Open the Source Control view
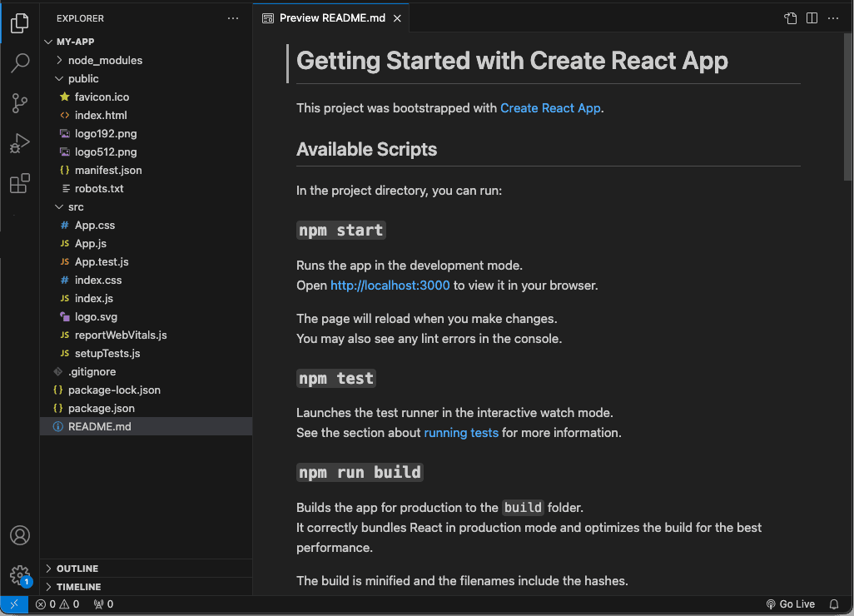The height and width of the screenshot is (616, 854). (x=20, y=102)
